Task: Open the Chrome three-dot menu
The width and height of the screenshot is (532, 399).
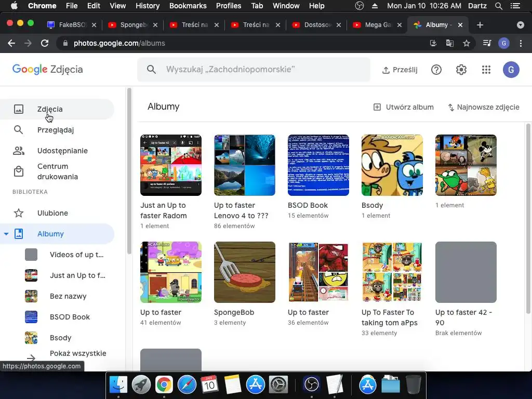Action: coord(521,43)
